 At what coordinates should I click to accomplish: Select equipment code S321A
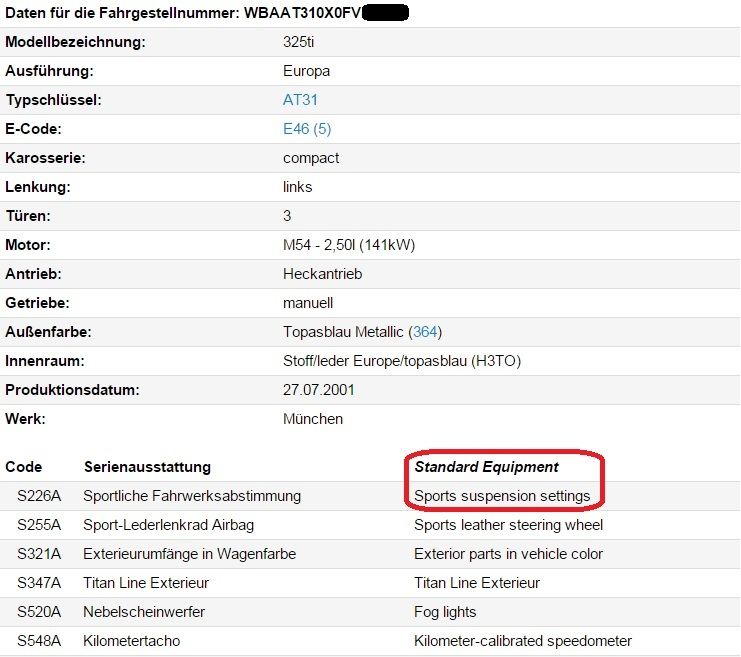(39, 554)
